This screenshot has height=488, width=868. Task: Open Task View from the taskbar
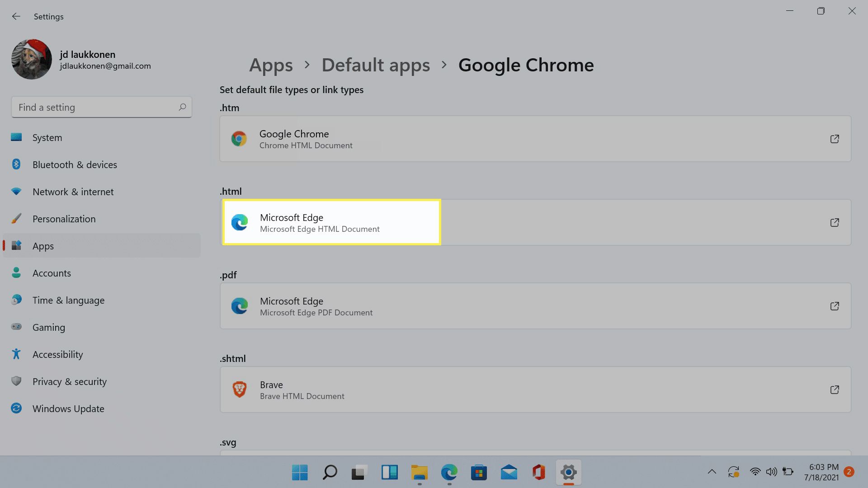click(x=359, y=472)
